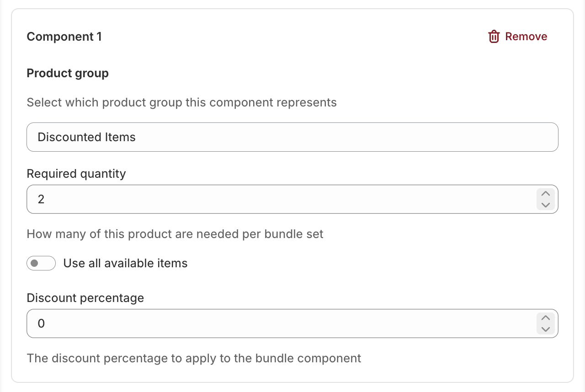Click the 0 value in discount field
The height and width of the screenshot is (392, 585).
(x=41, y=323)
